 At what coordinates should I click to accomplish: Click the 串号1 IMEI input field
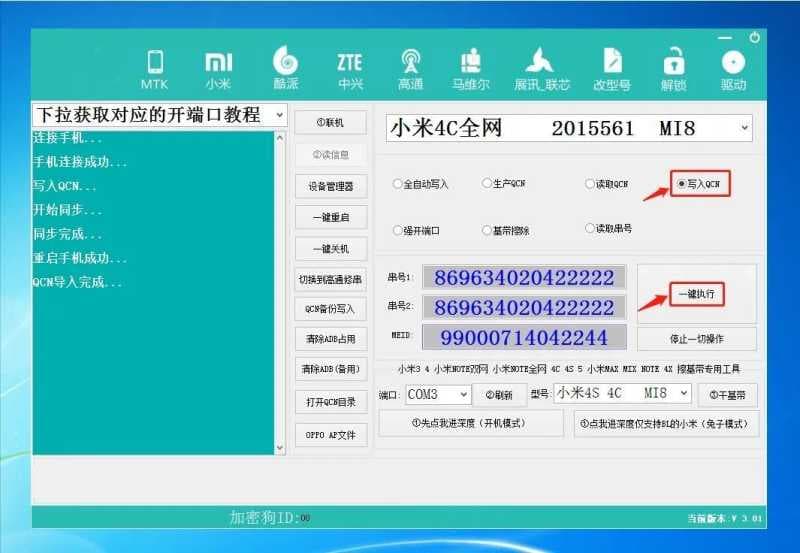coord(524,278)
